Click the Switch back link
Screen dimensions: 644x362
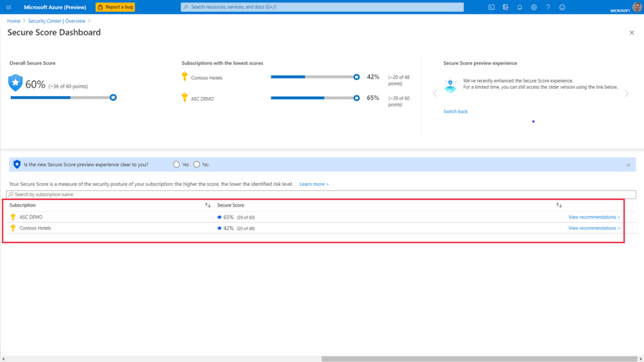click(x=455, y=111)
